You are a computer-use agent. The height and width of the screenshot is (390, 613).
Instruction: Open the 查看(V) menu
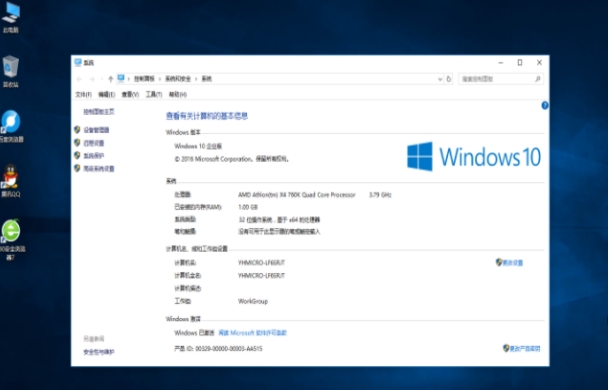(130, 95)
